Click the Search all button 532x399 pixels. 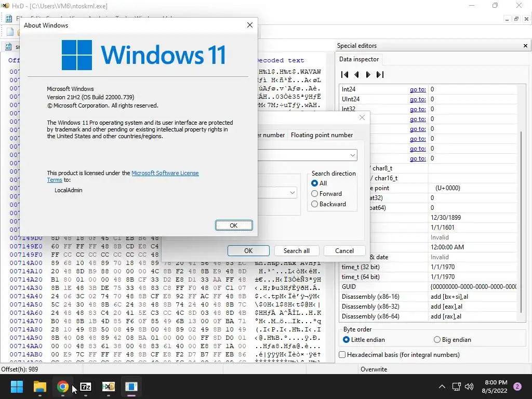tap(297, 251)
